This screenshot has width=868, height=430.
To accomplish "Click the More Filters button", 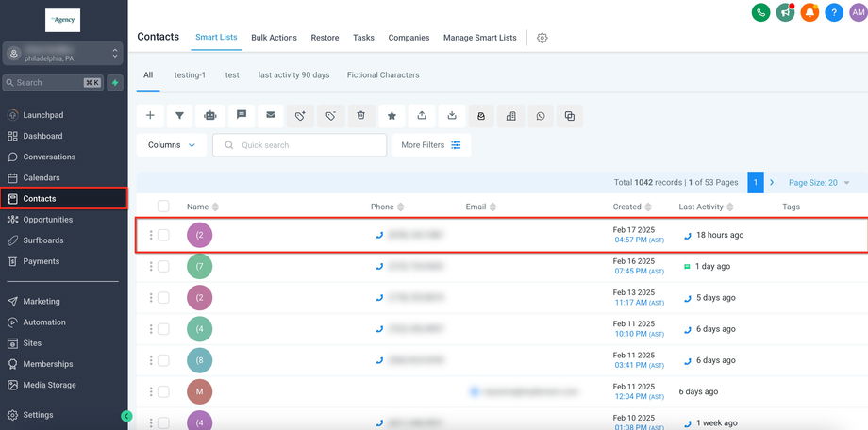I will (x=430, y=145).
